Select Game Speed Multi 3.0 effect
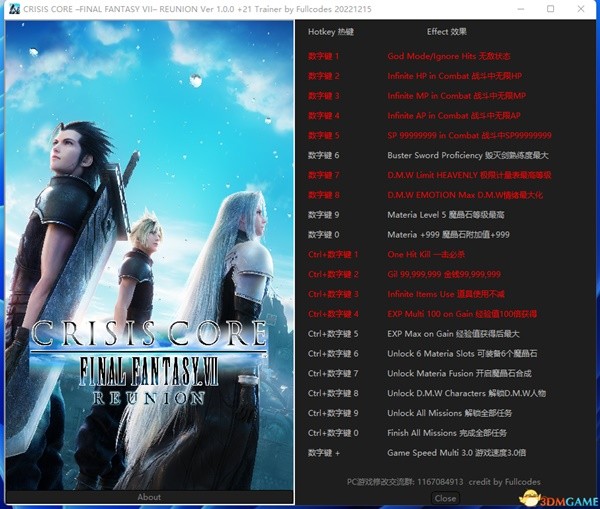The image size is (600, 509). point(457,453)
